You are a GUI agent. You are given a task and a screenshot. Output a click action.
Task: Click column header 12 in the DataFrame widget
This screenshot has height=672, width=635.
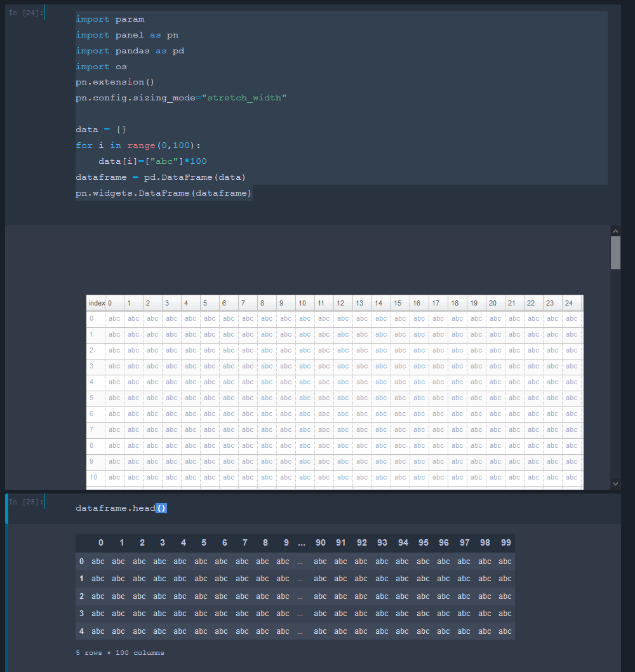point(341,303)
